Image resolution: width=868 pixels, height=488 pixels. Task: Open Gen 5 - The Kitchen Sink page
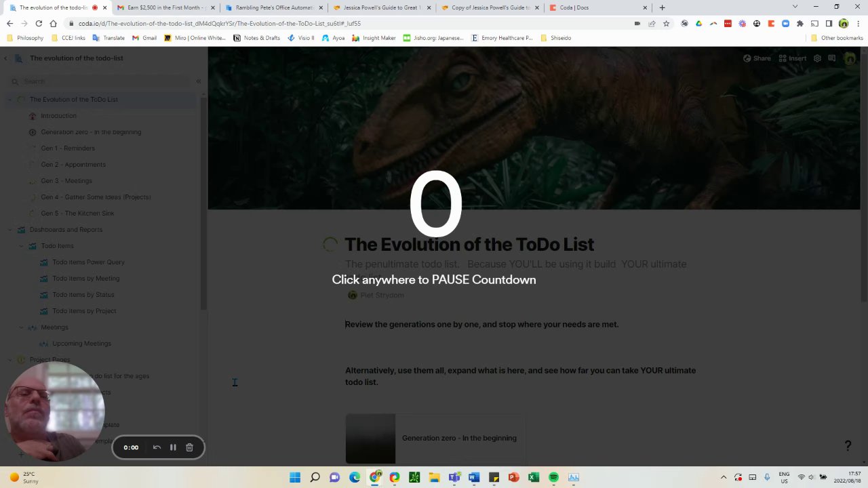[77, 213]
